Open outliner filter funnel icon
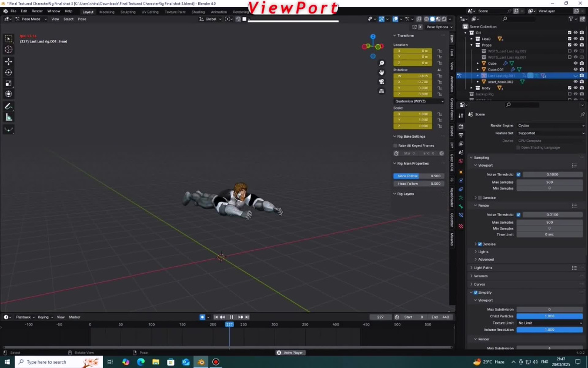588x368 pixels. (x=571, y=19)
